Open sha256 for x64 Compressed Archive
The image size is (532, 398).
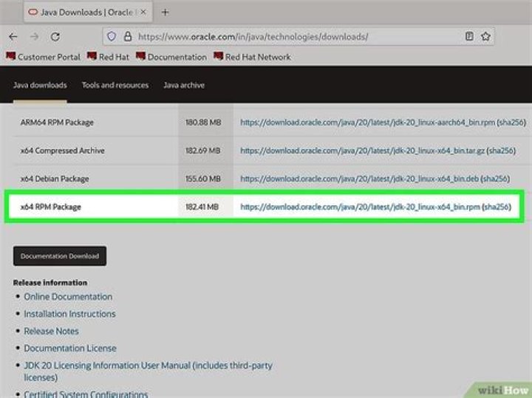coord(501,151)
